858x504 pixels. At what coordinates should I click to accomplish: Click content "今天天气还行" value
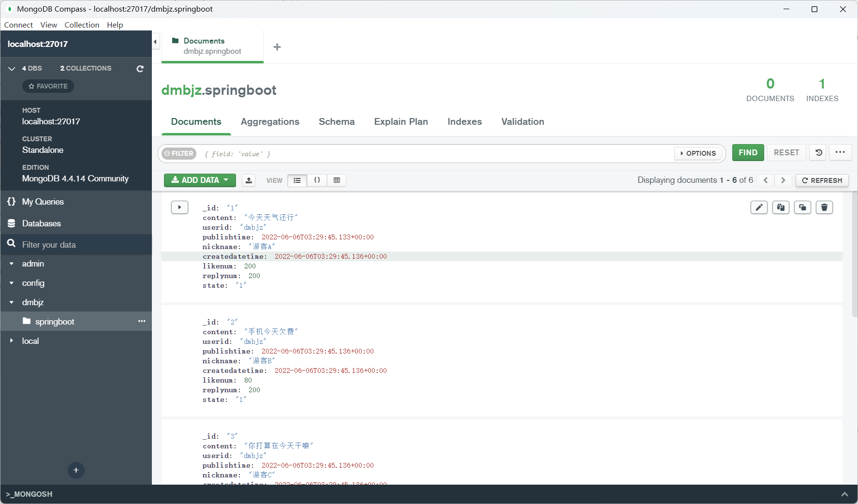point(271,218)
